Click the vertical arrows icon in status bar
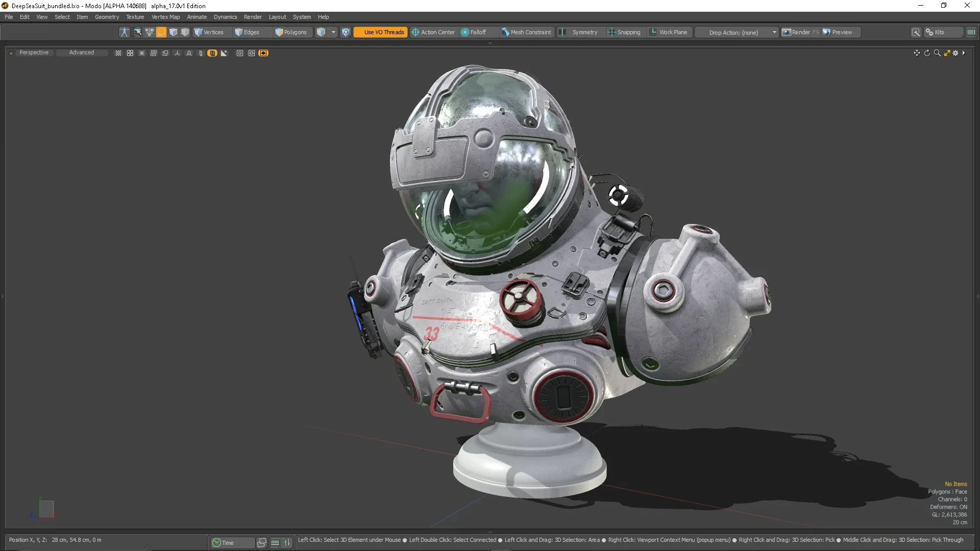980x551 pixels. point(287,543)
